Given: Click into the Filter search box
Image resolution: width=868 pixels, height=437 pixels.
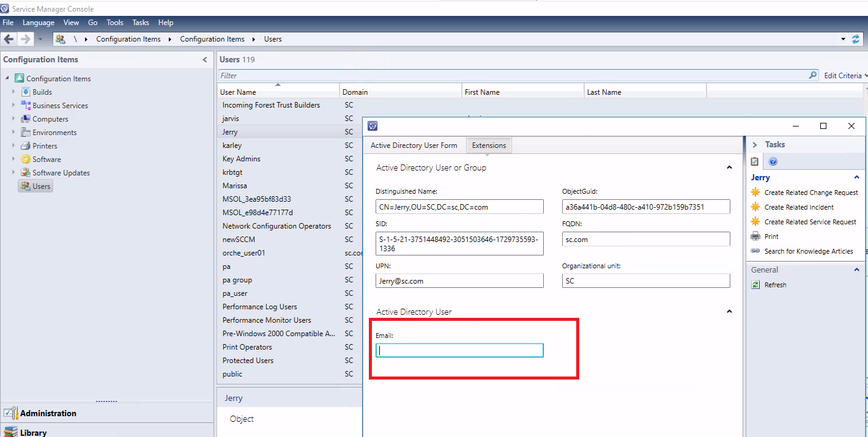Looking at the screenshot, I should [513, 76].
